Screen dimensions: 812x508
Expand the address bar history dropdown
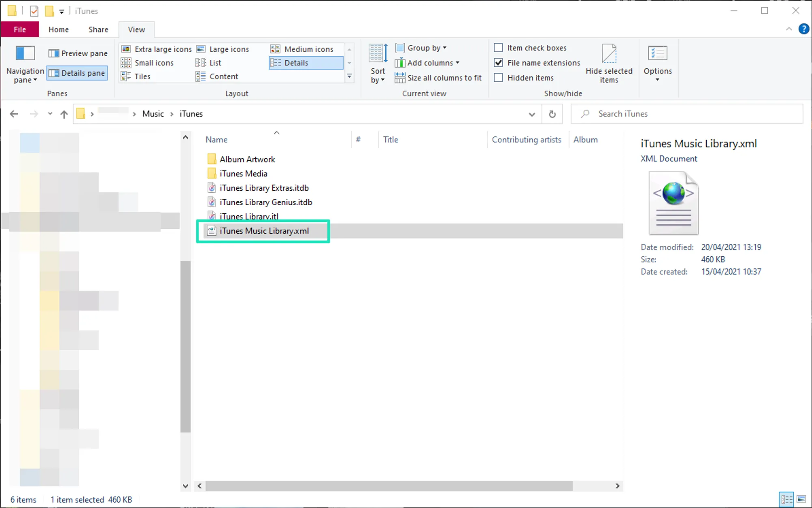531,114
